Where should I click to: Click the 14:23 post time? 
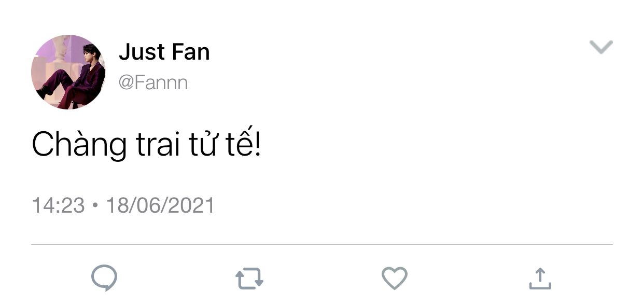pyautogui.click(x=58, y=205)
